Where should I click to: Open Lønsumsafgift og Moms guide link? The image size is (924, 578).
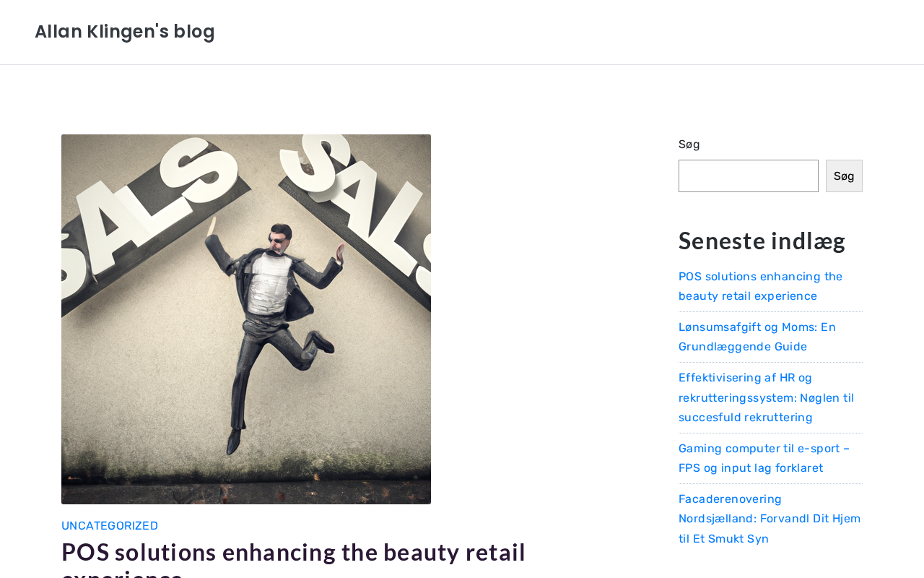point(757,337)
